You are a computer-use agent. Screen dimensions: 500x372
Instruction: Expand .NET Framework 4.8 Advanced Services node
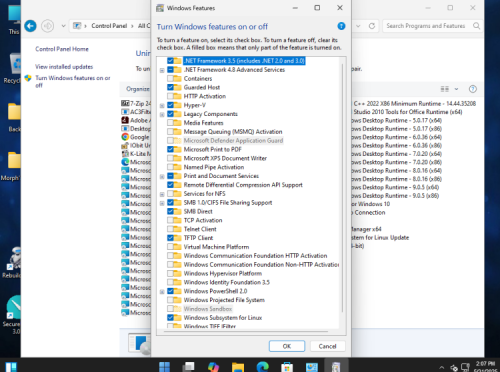[x=162, y=70]
